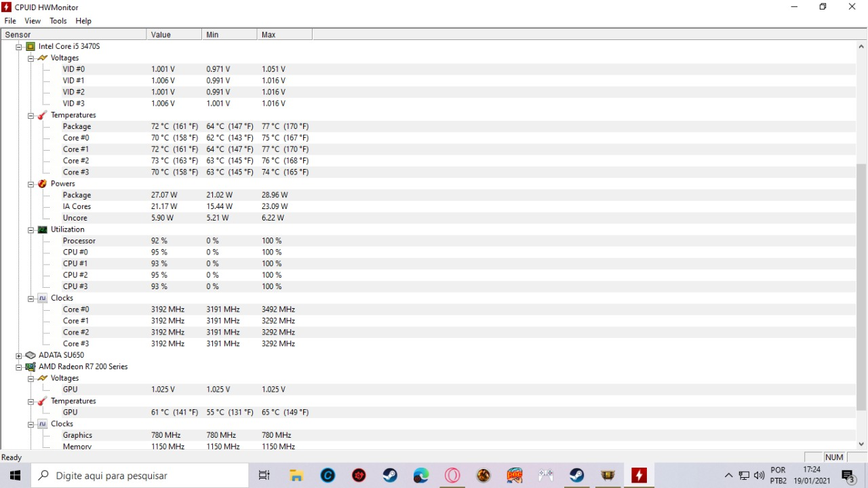Click the AMD Radeon R7 graphics card icon

(31, 367)
